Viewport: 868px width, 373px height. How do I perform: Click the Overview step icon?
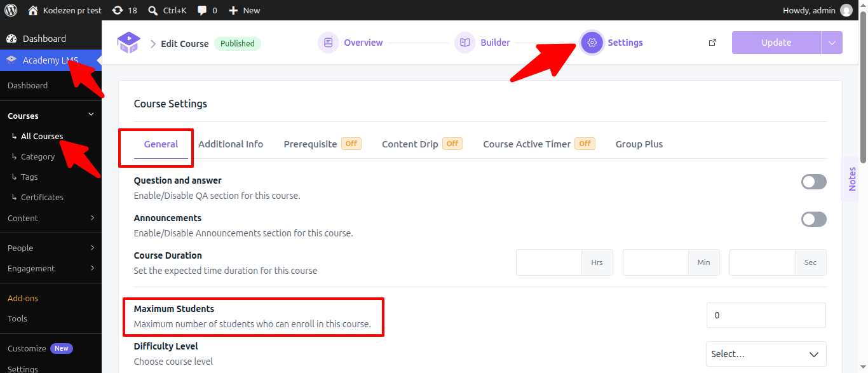click(328, 43)
